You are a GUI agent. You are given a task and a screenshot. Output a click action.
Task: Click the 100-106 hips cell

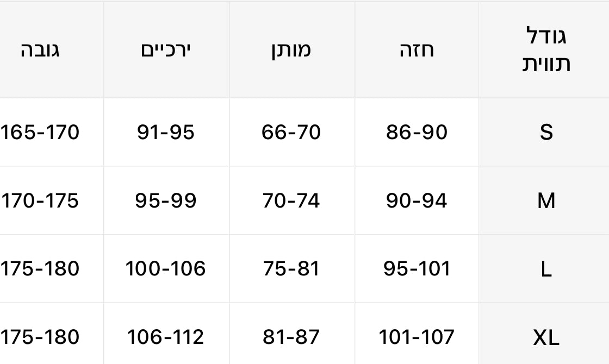166,269
